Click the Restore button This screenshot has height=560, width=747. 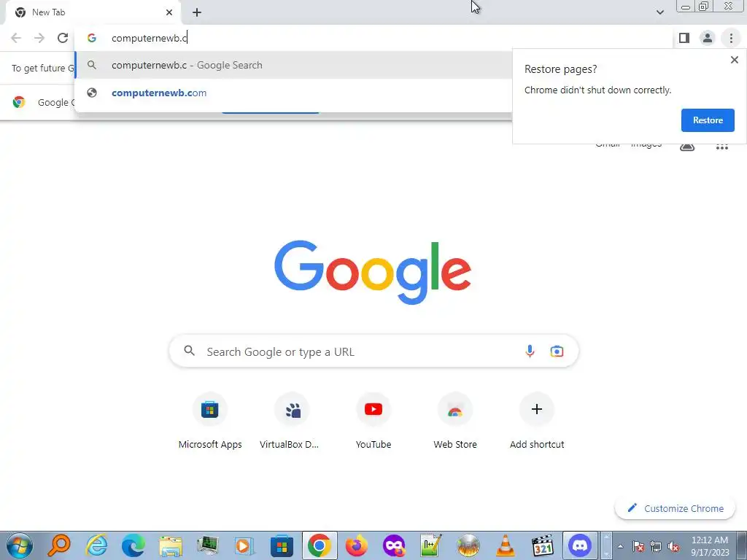tap(708, 120)
